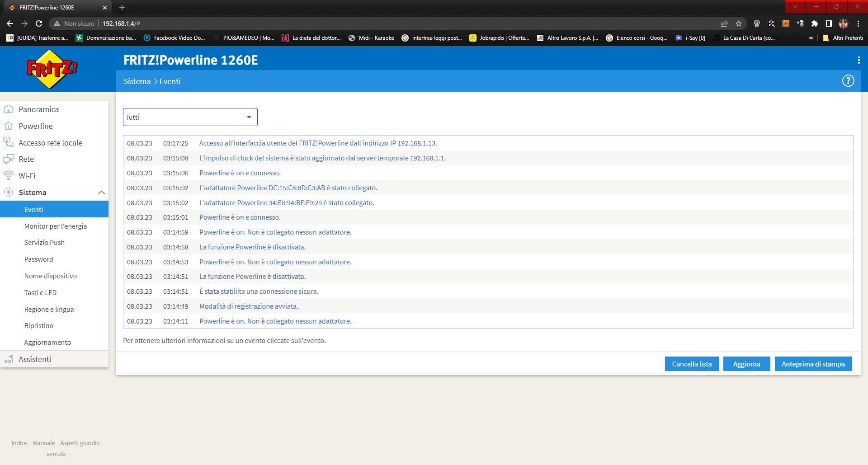Click the Accesso rete locale icon
Screen dimensions: 868x465
click(9, 142)
